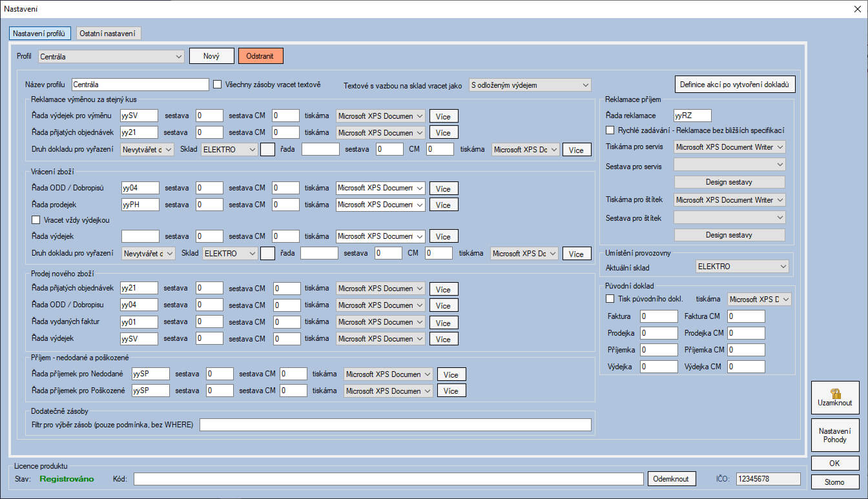Click the color box next to ELEKTRO in Vrácení zboží

coord(267,254)
